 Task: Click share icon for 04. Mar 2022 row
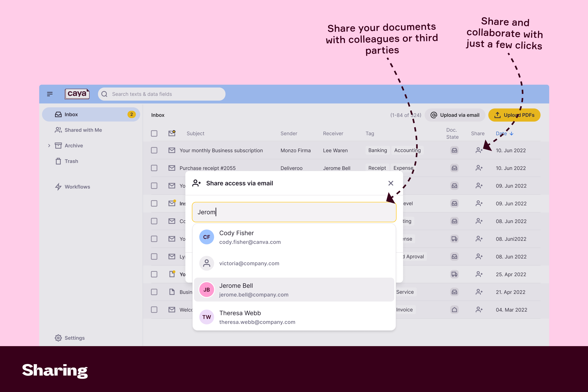[x=479, y=309]
